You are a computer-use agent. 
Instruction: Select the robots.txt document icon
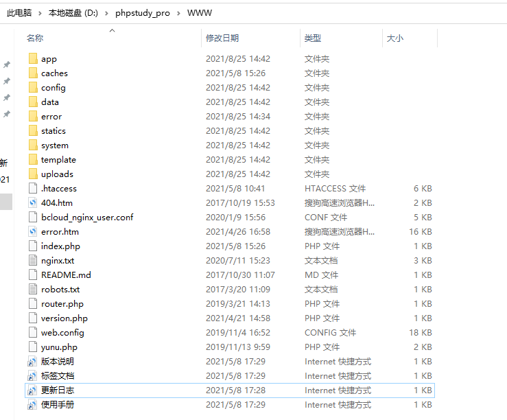click(x=33, y=290)
